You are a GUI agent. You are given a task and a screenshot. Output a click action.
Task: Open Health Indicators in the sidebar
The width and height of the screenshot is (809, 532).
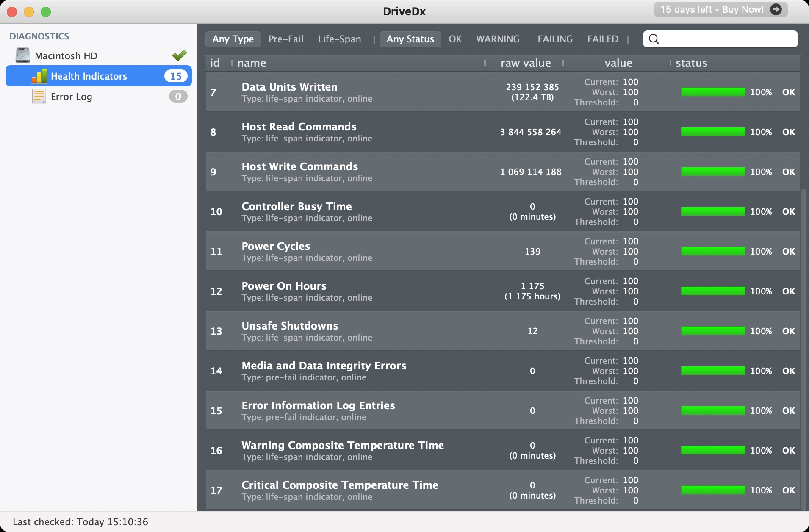99,76
